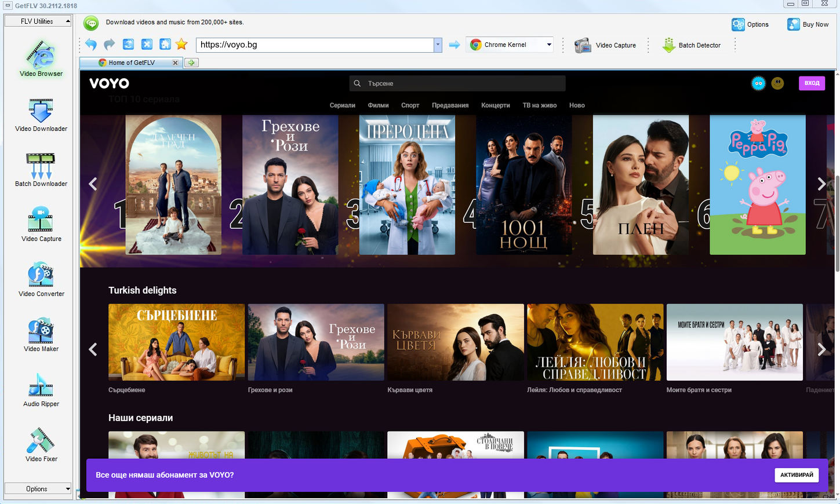
Task: Navigate with the blue go arrow
Action: tap(454, 45)
